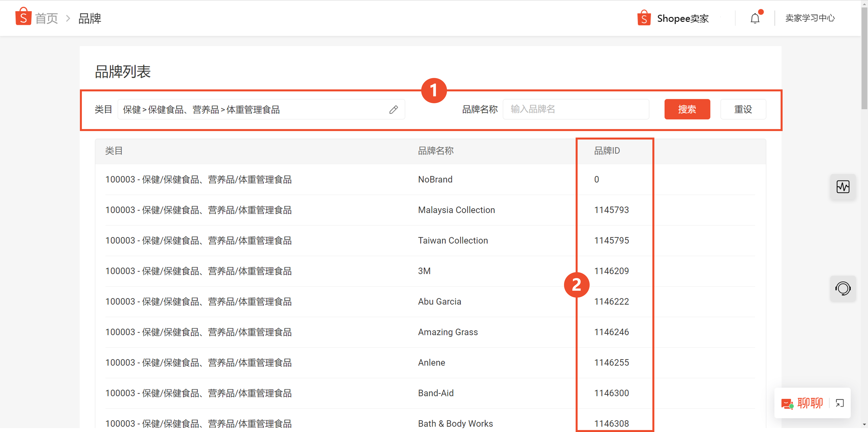Select the Taiwan Collection brand name
Screen dimensions: 868x432
(453, 240)
